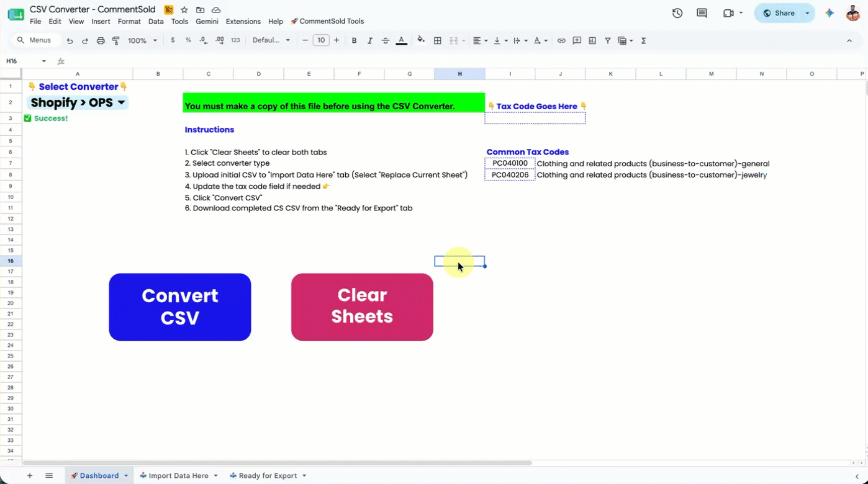868x484 pixels.
Task: Move the document with the folder icon
Action: pyautogui.click(x=200, y=10)
